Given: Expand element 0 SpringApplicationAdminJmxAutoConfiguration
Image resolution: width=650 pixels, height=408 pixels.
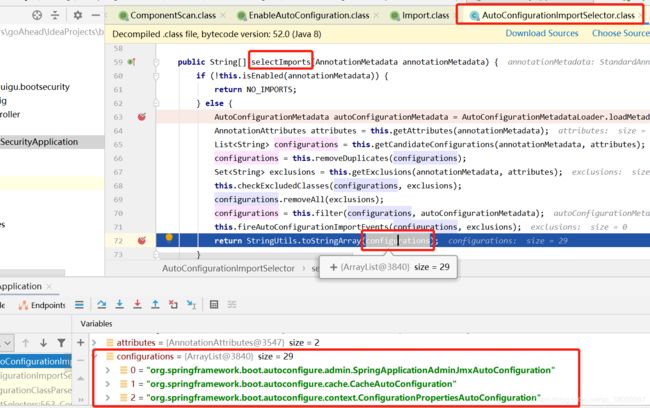Looking at the screenshot, I should [108, 370].
